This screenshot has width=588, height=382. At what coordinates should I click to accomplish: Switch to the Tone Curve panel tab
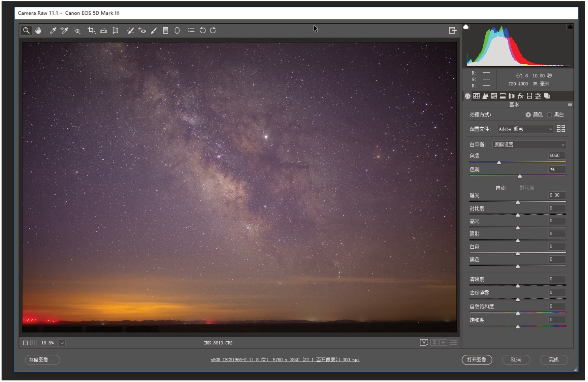(477, 96)
